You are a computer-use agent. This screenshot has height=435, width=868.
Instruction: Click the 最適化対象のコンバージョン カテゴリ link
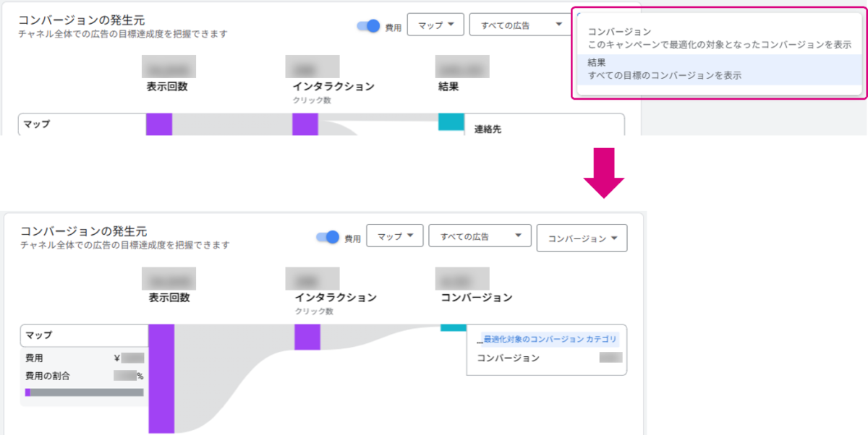tap(550, 339)
